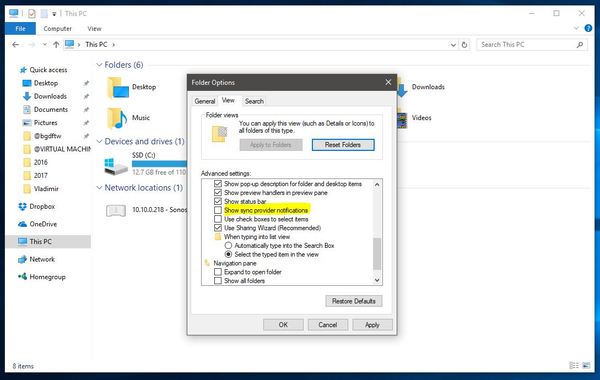600x380 pixels.
Task: Select the SSD (C:) drive icon
Action: 116,167
